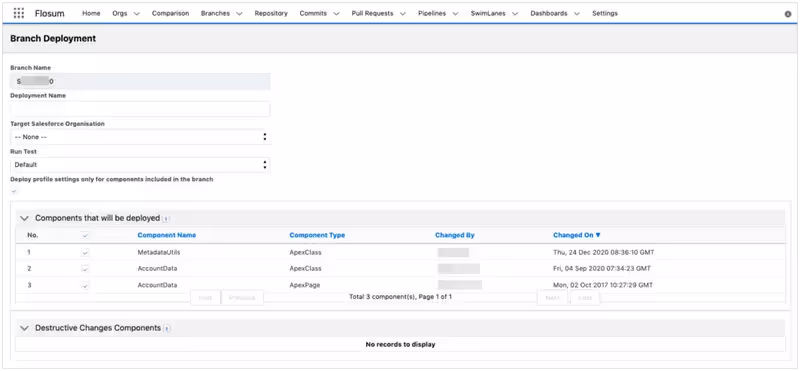Sort by Component Type column
The width and height of the screenshot is (800, 371).
pyautogui.click(x=317, y=235)
